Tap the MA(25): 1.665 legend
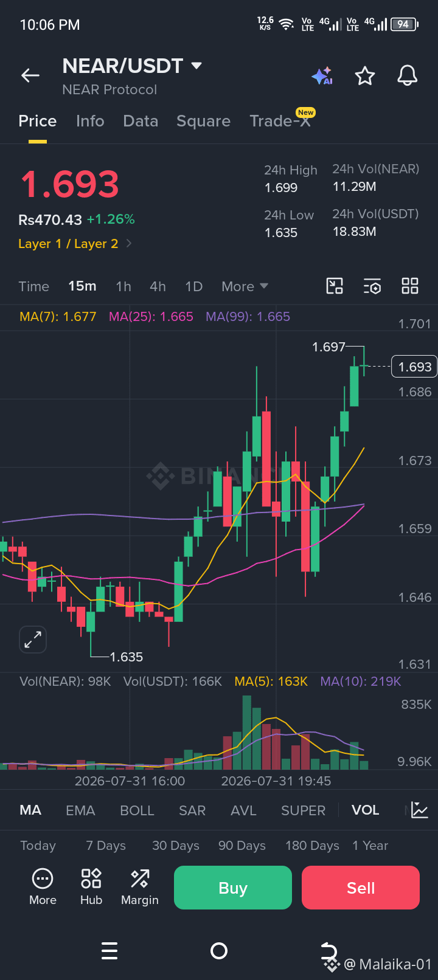Viewport: 438px width, 980px height. (151, 317)
